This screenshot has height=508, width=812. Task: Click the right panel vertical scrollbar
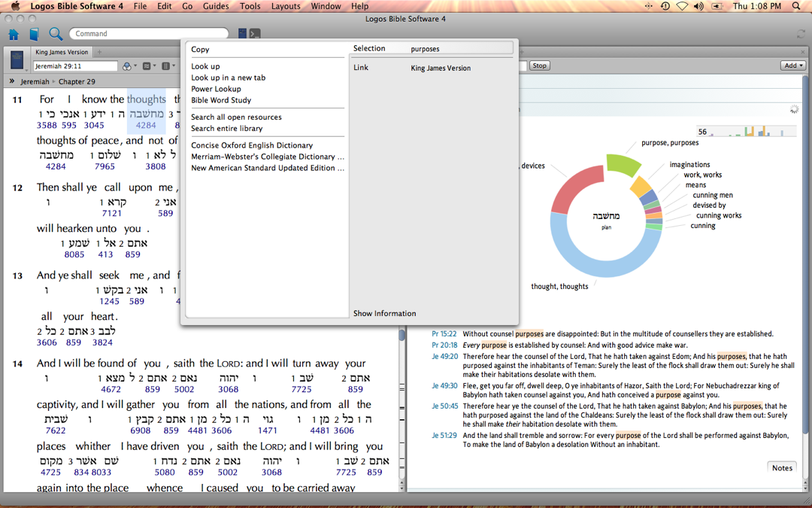[x=806, y=254]
